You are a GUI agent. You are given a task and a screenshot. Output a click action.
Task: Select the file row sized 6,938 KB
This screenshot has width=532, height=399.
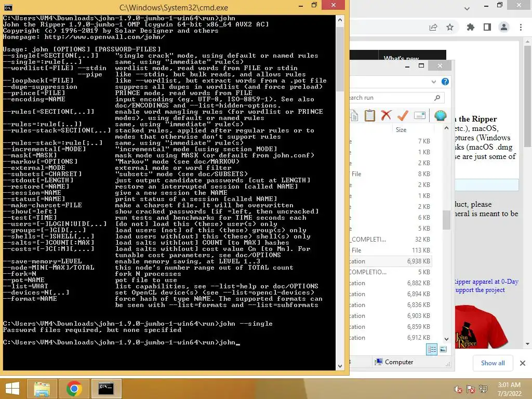click(x=391, y=261)
